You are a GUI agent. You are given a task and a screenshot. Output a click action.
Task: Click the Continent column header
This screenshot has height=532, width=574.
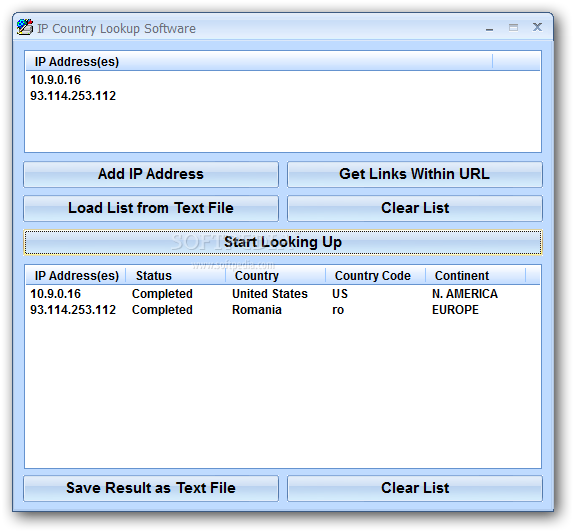pyautogui.click(x=475, y=276)
